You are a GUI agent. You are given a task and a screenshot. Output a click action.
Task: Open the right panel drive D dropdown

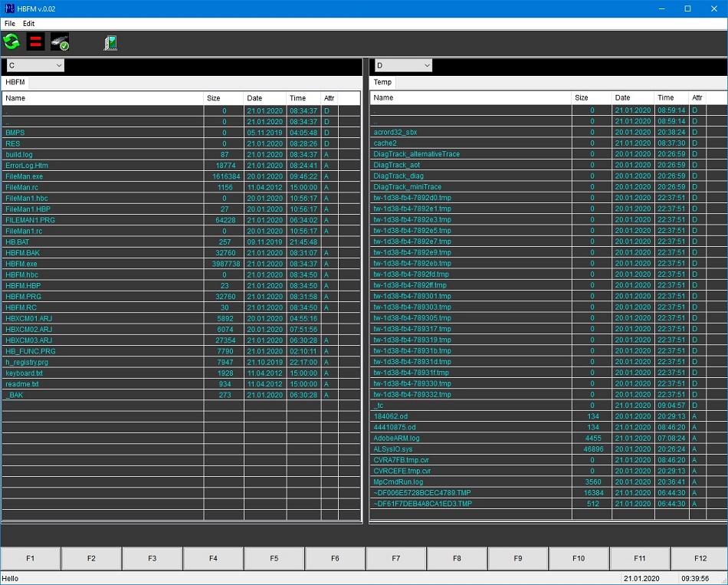click(x=402, y=66)
